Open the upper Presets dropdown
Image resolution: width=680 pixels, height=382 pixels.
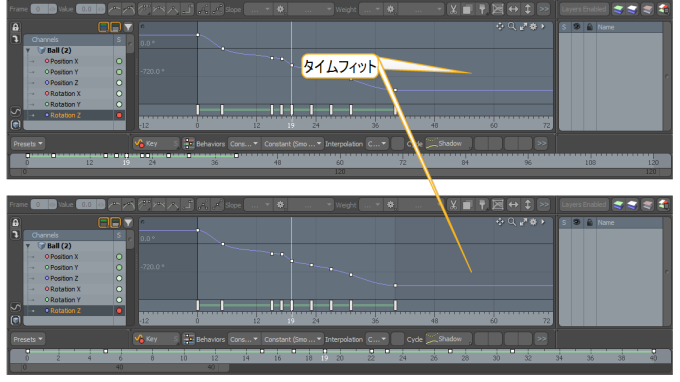pos(28,144)
